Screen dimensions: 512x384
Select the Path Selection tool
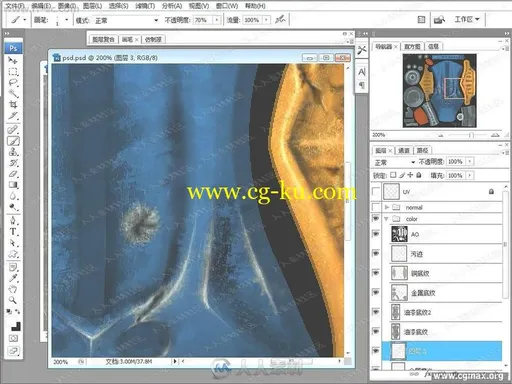pyautogui.click(x=13, y=243)
